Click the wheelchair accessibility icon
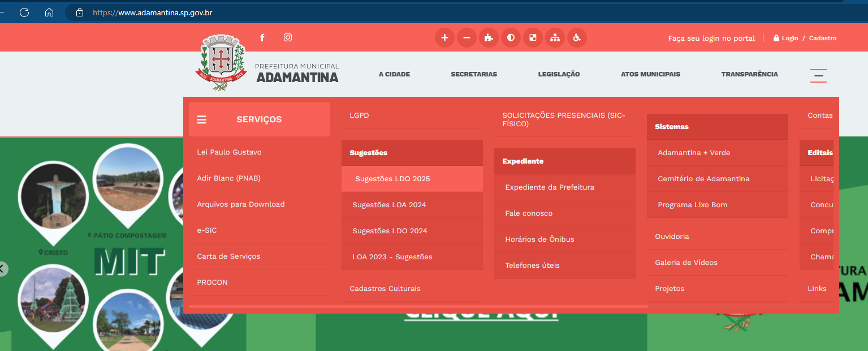Viewport: 868px width, 351px height. [577, 38]
